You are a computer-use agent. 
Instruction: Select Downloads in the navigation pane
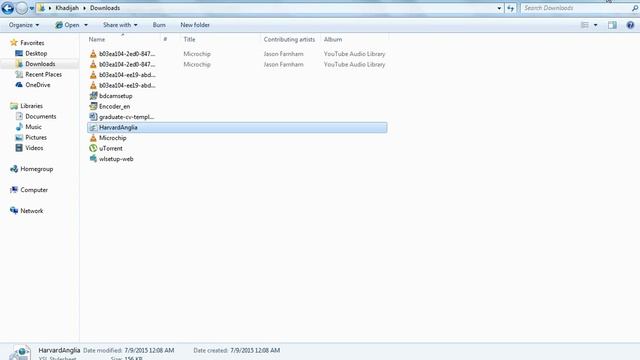tap(40, 64)
